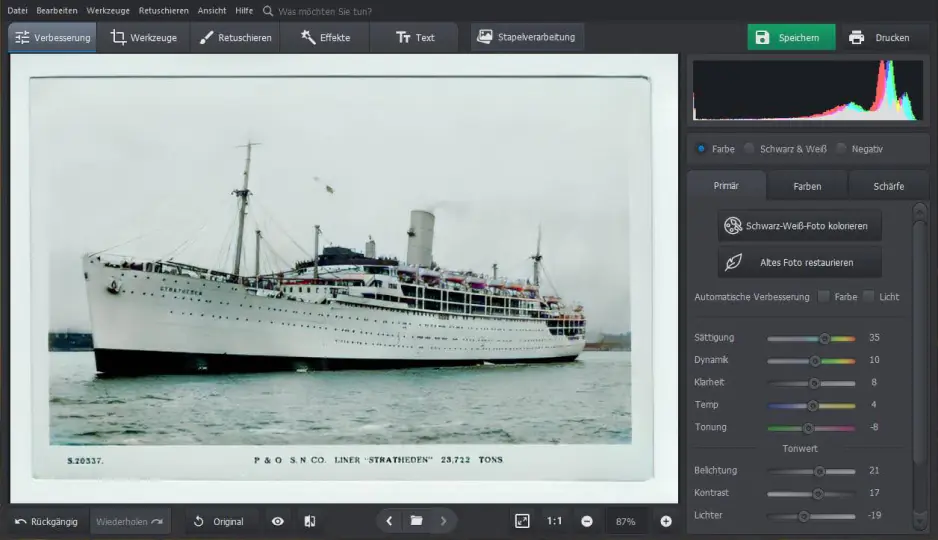Click the Belichtung value 21

[x=874, y=470]
